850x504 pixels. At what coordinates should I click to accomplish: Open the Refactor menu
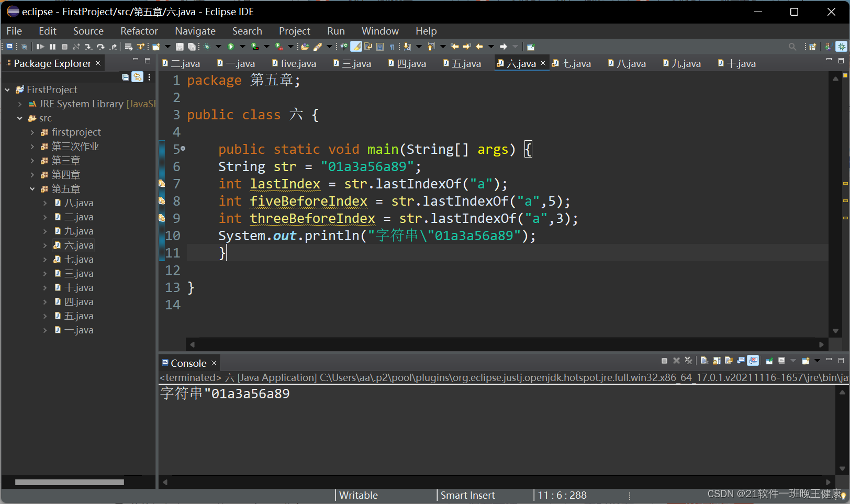point(138,31)
